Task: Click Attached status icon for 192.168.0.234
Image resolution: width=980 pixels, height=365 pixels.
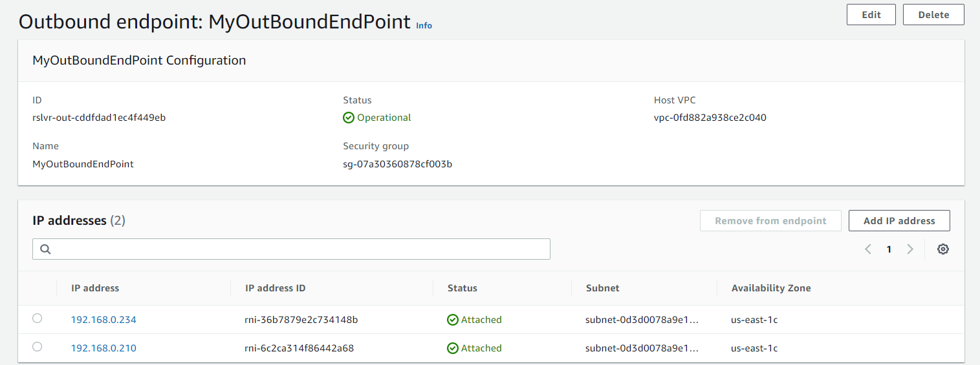Action: tap(453, 320)
